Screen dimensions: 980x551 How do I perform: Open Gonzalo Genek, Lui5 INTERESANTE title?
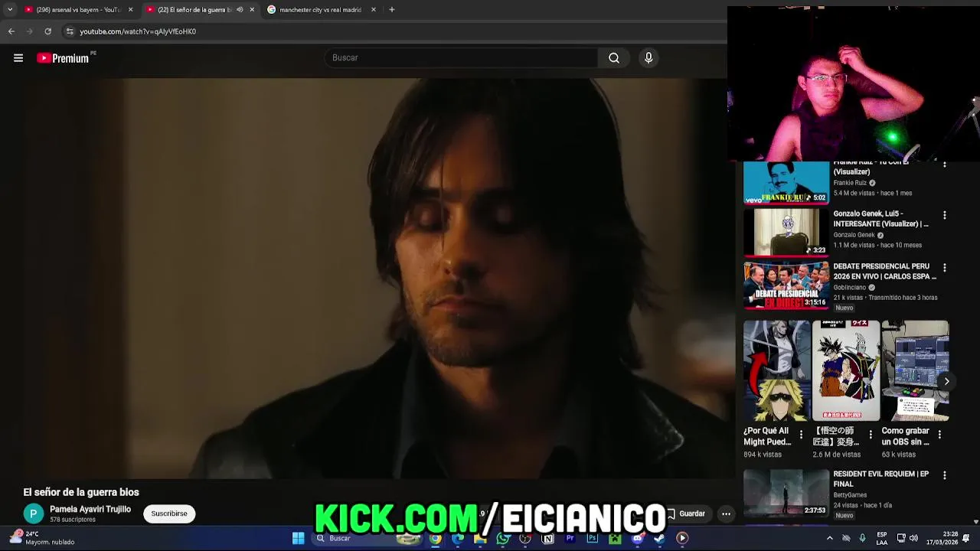coord(880,219)
